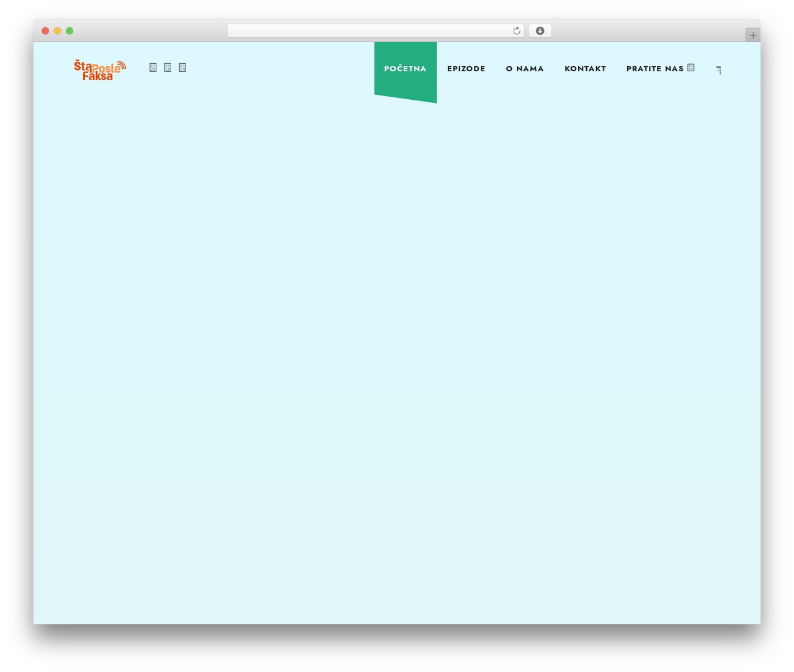Maximize the window using green button
Screen dimensions: 794x672
pos(69,31)
